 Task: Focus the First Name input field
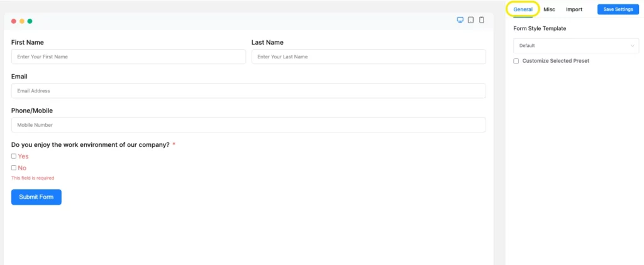coord(128,57)
